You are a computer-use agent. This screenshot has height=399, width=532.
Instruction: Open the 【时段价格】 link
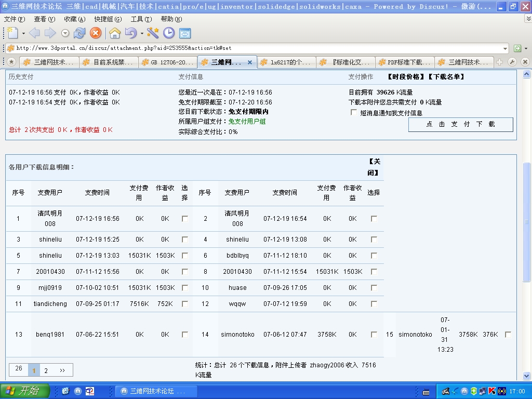coord(405,77)
